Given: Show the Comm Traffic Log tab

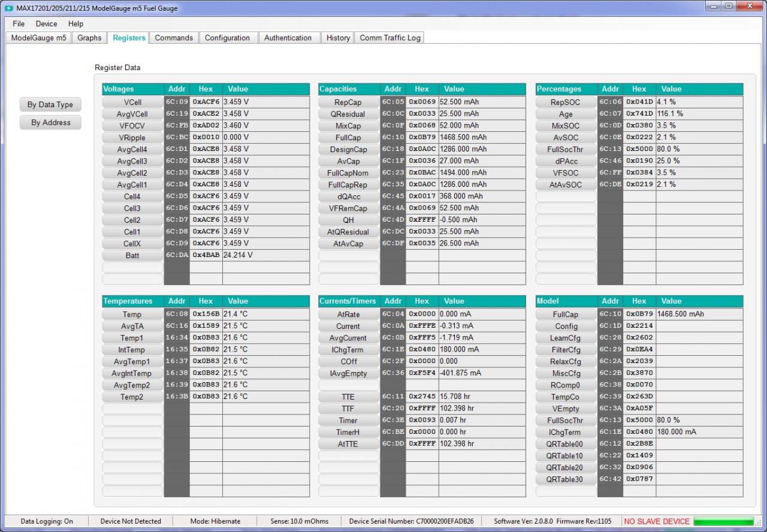Looking at the screenshot, I should 390,38.
